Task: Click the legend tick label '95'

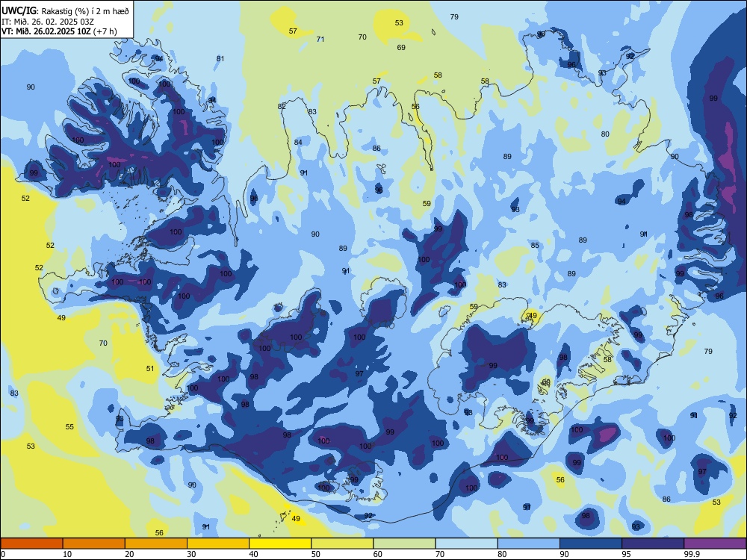Action: [x=627, y=554]
